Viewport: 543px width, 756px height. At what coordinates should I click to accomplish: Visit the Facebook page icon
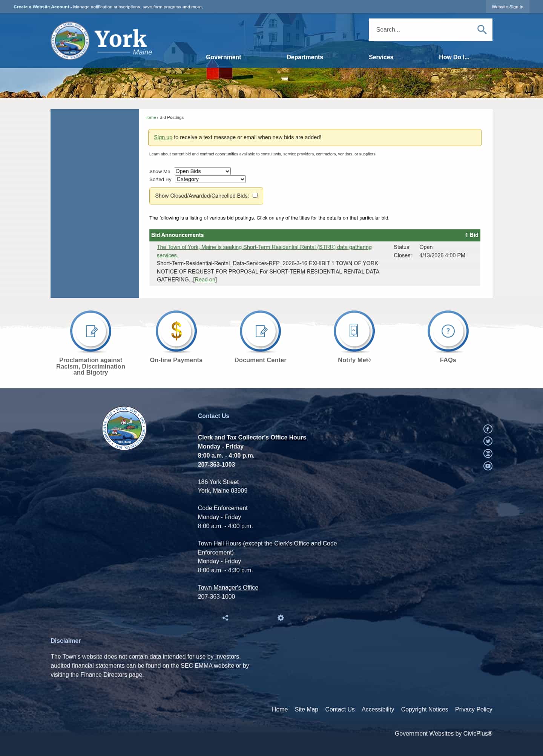click(x=488, y=429)
